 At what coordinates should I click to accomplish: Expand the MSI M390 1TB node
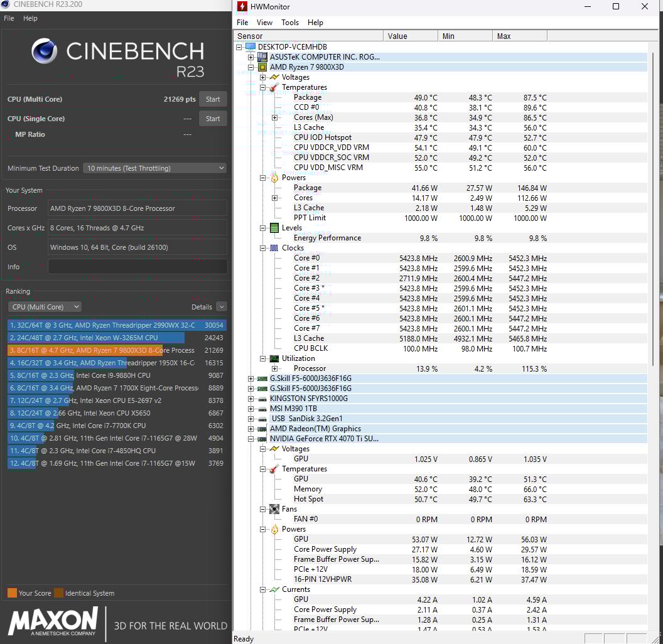click(x=251, y=409)
